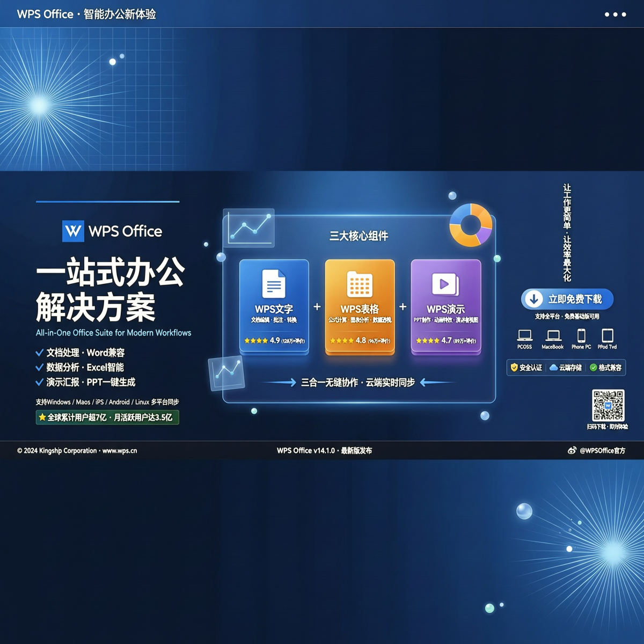Click the 4.9 star rating on WPS文字
Screen dimensions: 644x644
tap(274, 340)
